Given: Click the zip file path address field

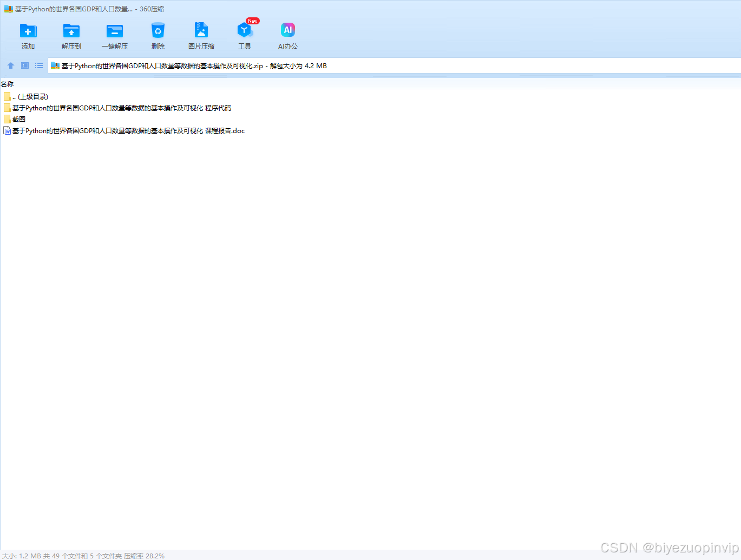Looking at the screenshot, I should pyautogui.click(x=394, y=65).
